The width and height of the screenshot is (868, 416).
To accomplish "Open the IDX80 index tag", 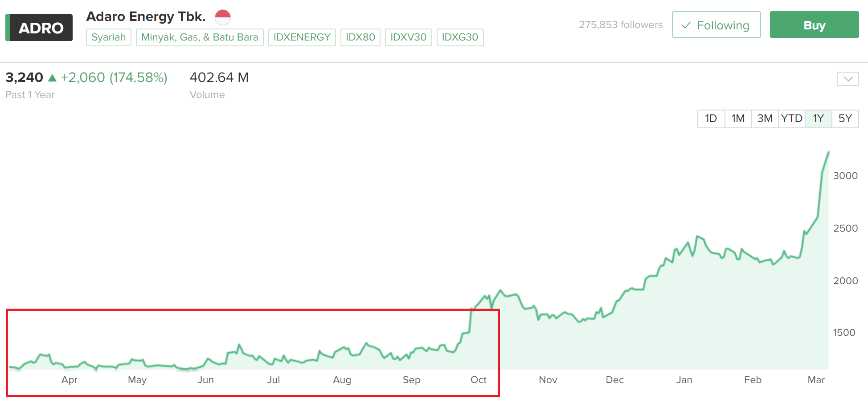I will coord(360,37).
